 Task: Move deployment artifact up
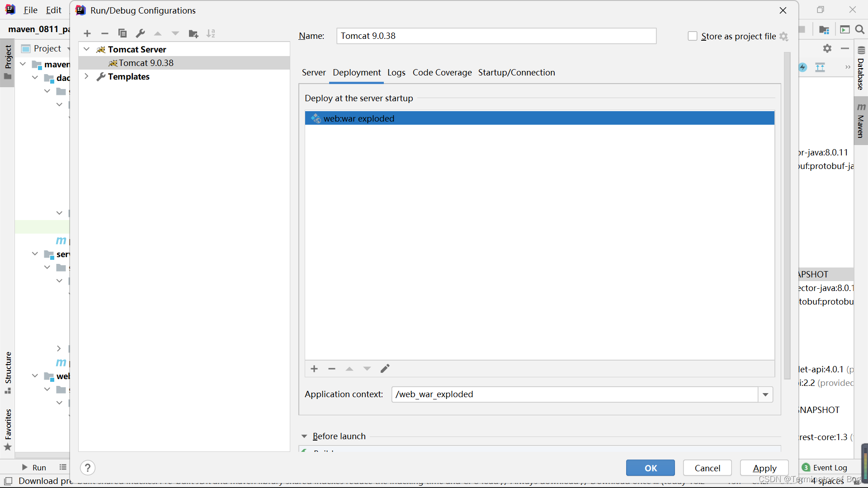[x=349, y=369]
